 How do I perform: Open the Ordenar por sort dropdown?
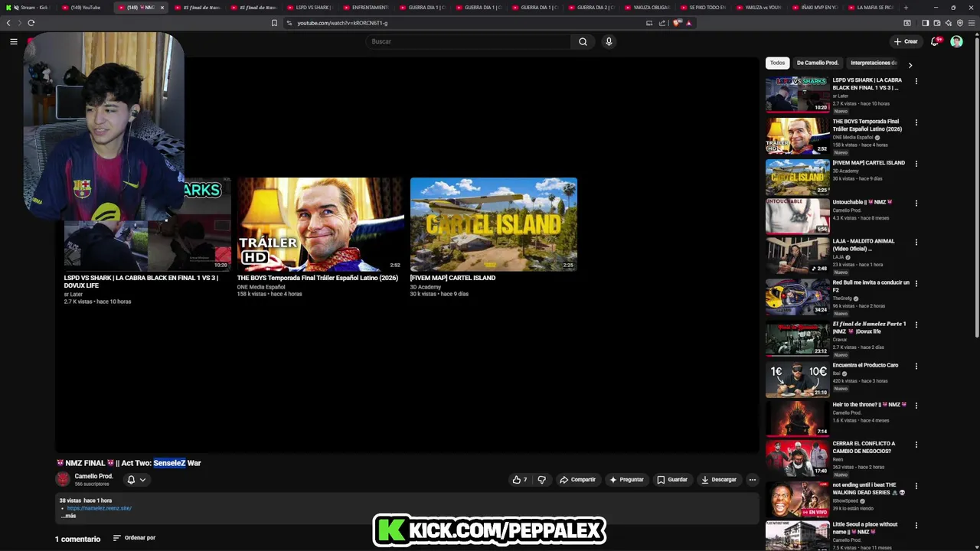[134, 538]
